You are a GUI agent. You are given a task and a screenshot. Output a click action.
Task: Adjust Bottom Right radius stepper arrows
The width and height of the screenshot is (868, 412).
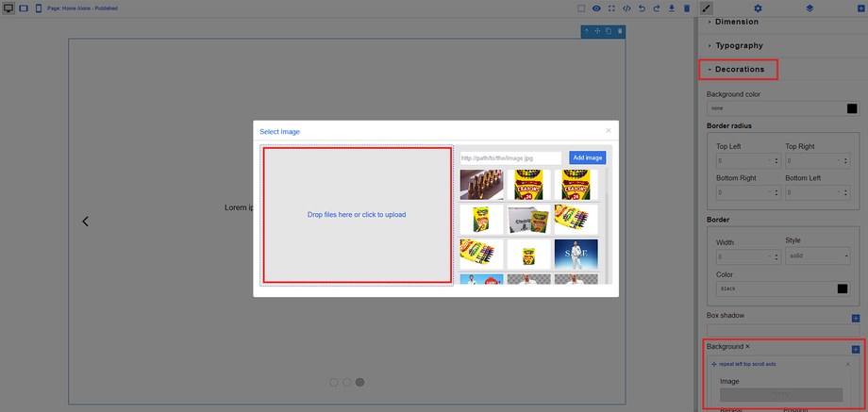pos(776,193)
